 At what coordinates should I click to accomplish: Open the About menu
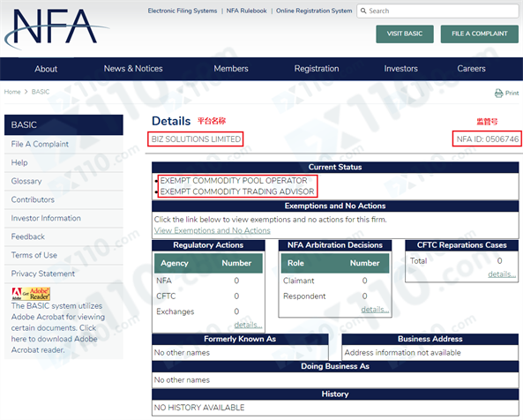tap(46, 69)
